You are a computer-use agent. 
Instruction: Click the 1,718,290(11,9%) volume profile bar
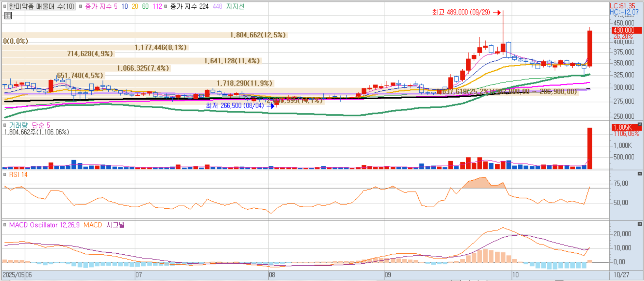[x=138, y=83]
